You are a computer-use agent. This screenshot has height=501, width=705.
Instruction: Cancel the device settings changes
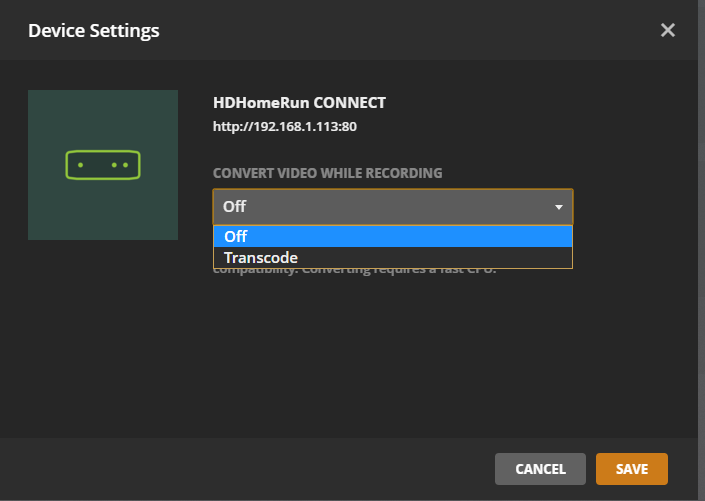(x=540, y=469)
